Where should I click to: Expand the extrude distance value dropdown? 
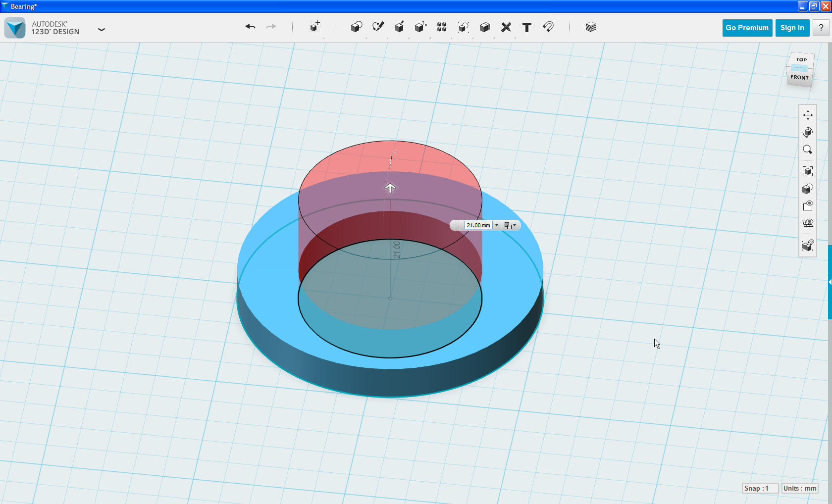[x=497, y=225]
